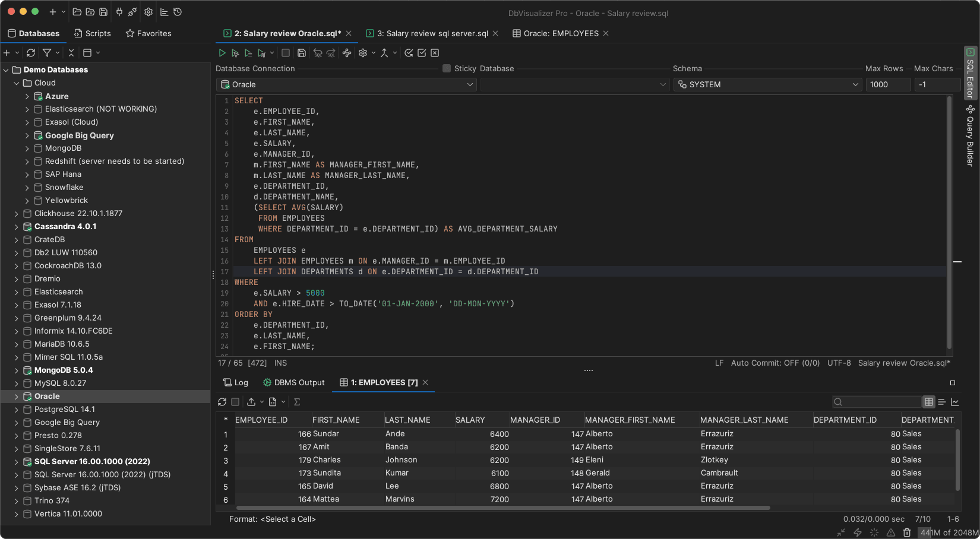Click the Redo SQL edit icon
Viewport: 980px width, 539px height.
click(x=332, y=53)
